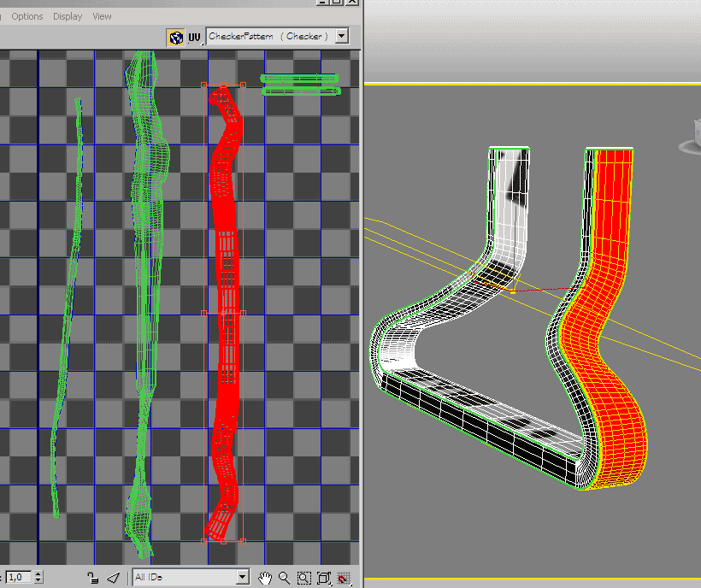Select the Pan hand tool
701x588 pixels.
coord(265,578)
